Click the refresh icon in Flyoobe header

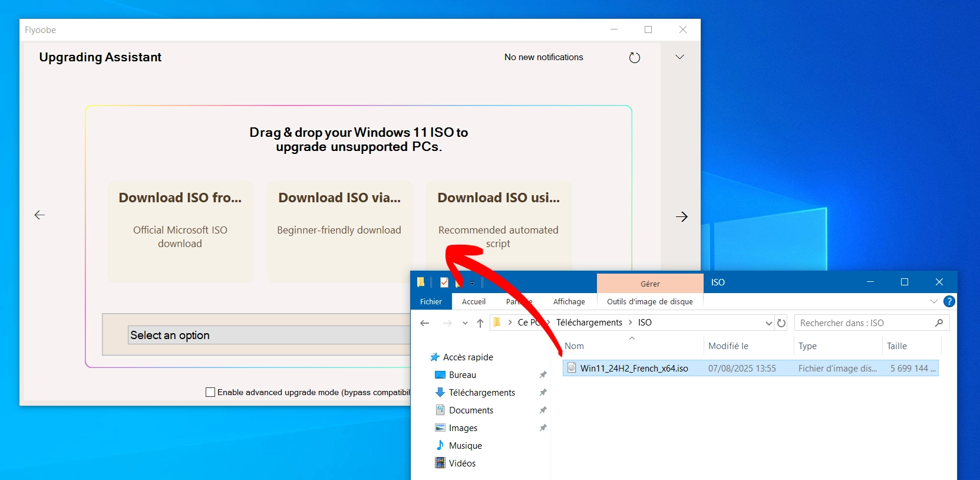pos(634,58)
